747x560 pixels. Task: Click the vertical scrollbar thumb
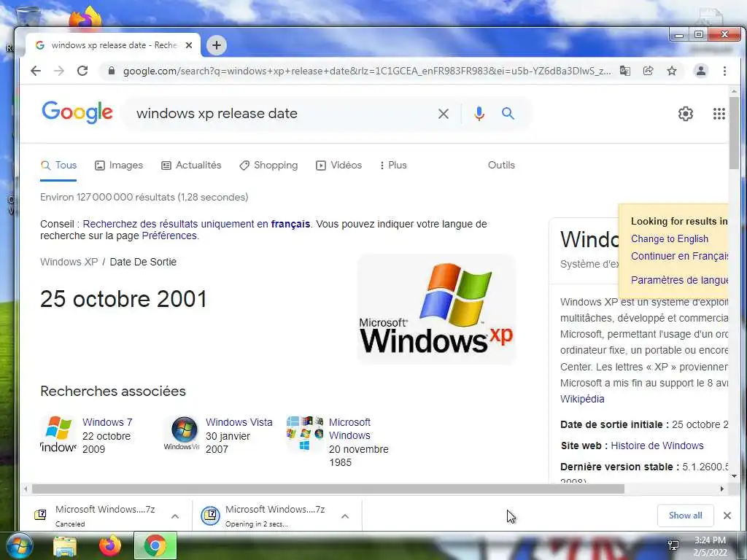[x=734, y=133]
